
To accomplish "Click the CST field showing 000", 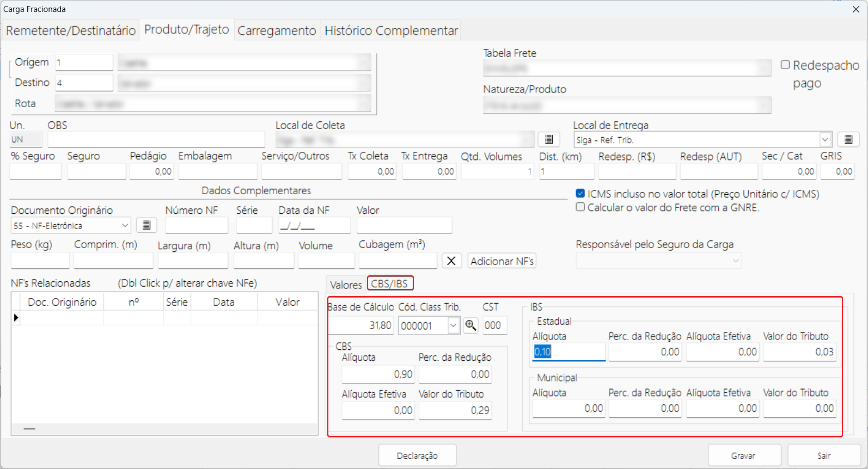I will point(495,325).
